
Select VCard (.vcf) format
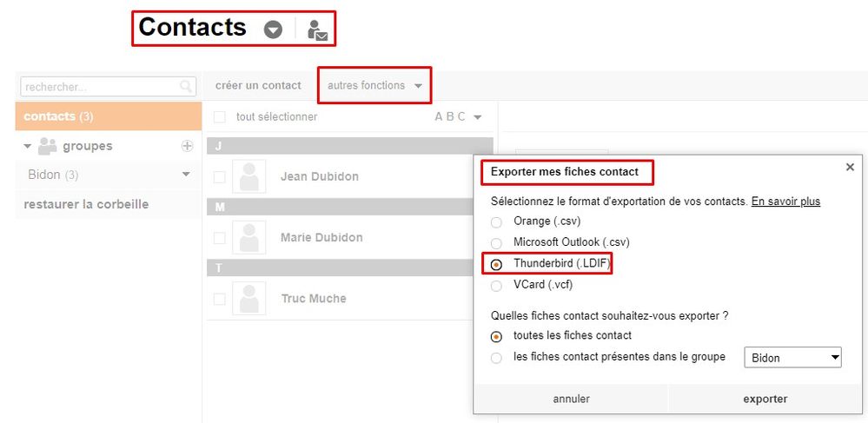[x=496, y=286]
